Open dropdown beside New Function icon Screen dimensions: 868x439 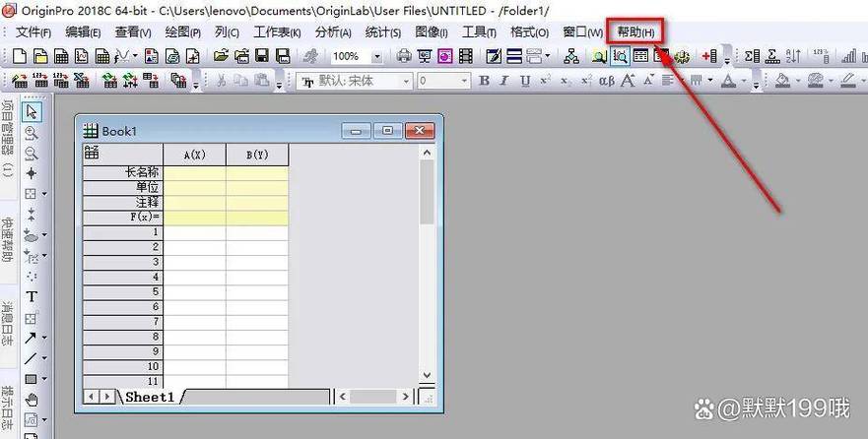click(x=135, y=56)
